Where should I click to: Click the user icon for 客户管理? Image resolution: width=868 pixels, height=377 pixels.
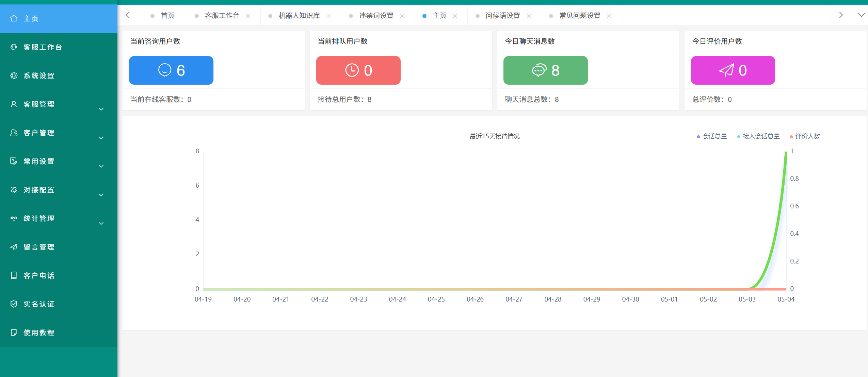(x=14, y=133)
